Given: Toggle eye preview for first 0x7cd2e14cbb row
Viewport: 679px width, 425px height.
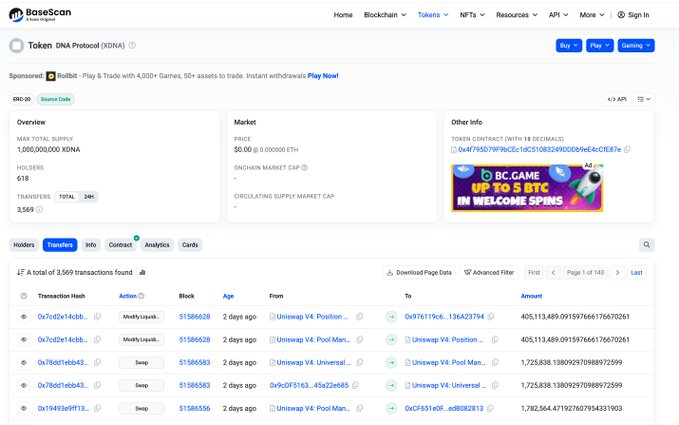Looking at the screenshot, I should click(x=24, y=317).
